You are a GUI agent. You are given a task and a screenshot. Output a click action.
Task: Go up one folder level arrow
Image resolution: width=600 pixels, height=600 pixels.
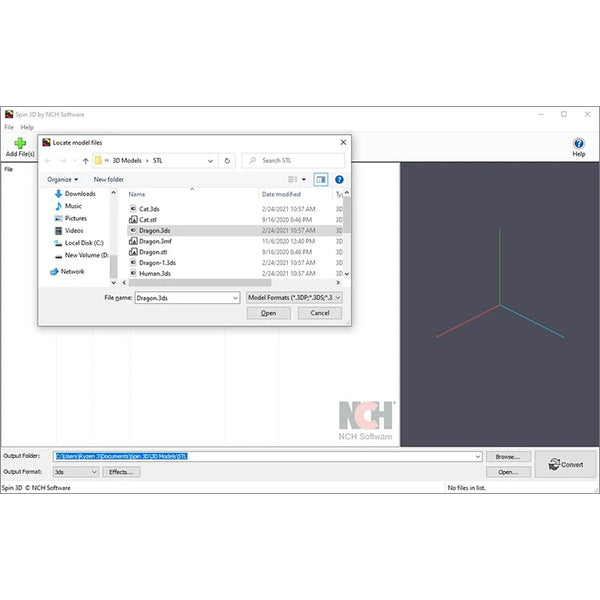point(86,161)
